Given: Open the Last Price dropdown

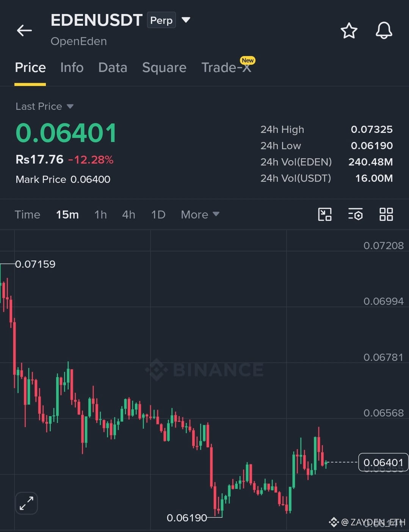Looking at the screenshot, I should (x=44, y=106).
